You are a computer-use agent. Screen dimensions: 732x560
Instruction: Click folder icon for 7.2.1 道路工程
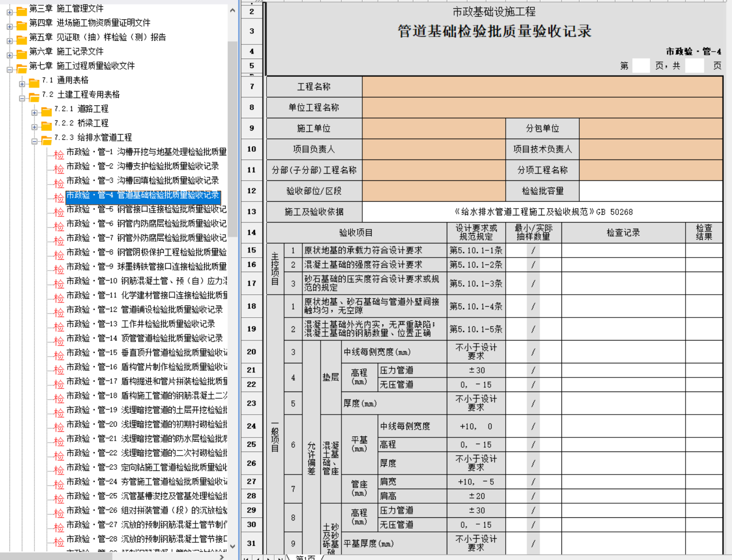[x=46, y=111]
